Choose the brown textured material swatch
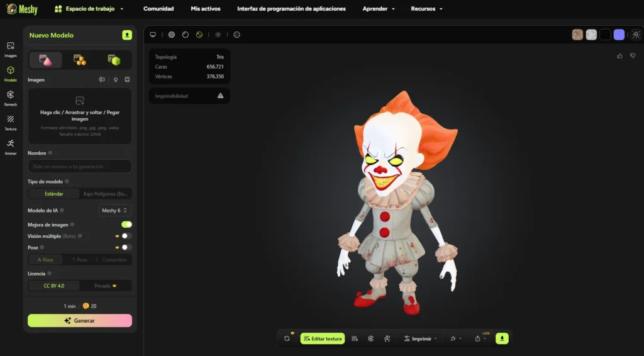The height and width of the screenshot is (356, 644). tap(577, 35)
